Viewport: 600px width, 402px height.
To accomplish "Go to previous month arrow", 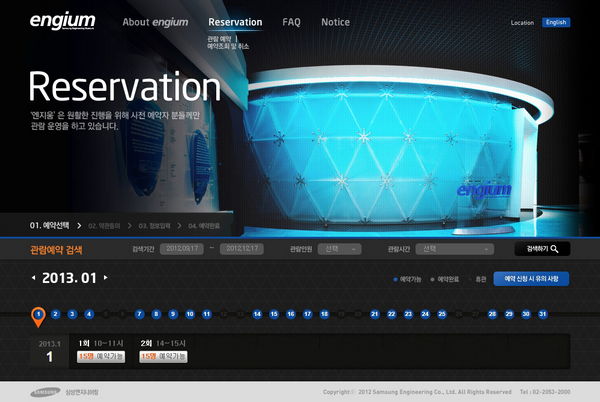I will (x=34, y=278).
